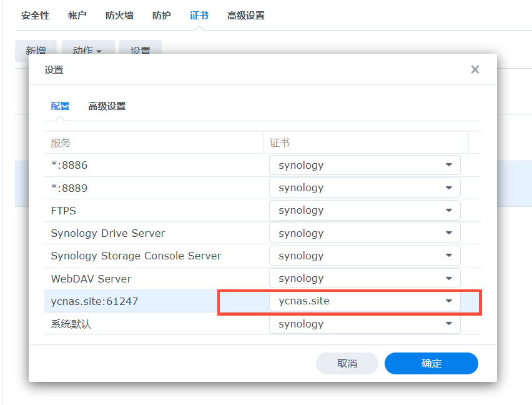Click the 取消 button
Viewport: 532px width, 405px height.
click(347, 363)
